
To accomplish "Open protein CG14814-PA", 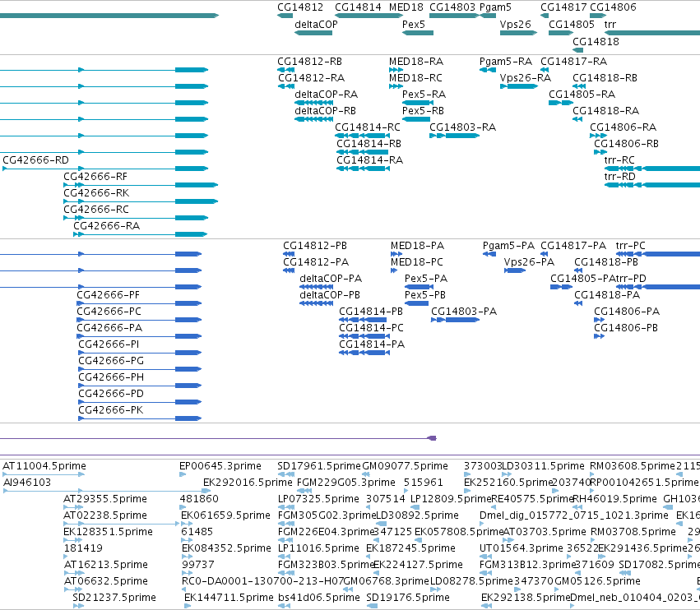I will pyautogui.click(x=372, y=344).
